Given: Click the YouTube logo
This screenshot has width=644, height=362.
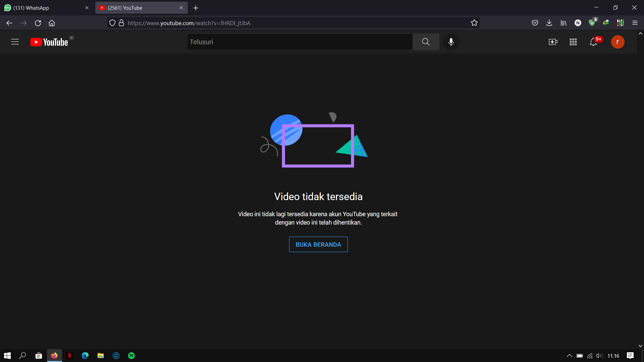Looking at the screenshot, I should (x=49, y=42).
